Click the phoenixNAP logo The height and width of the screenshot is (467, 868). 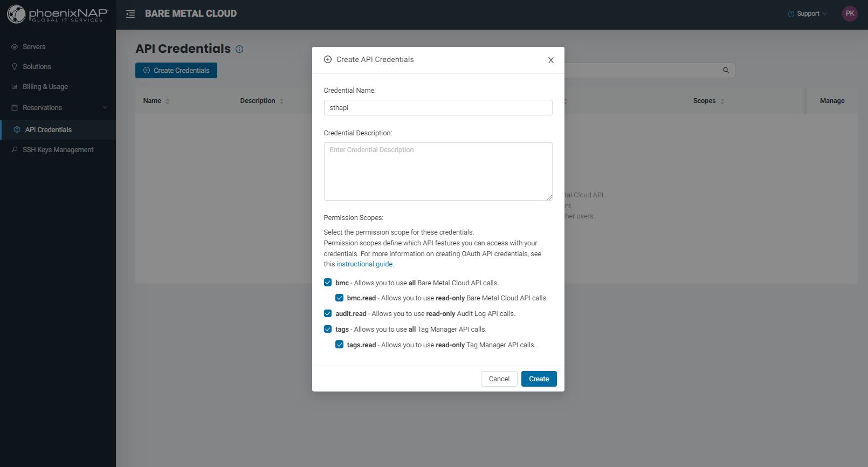coord(58,14)
